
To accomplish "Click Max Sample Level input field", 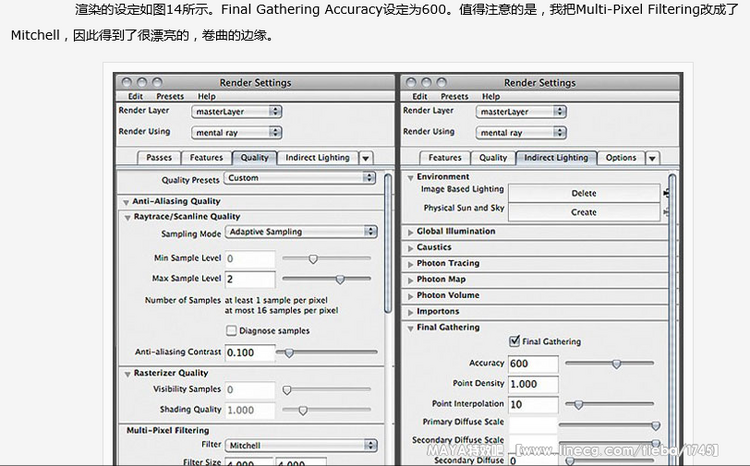I will [x=250, y=279].
